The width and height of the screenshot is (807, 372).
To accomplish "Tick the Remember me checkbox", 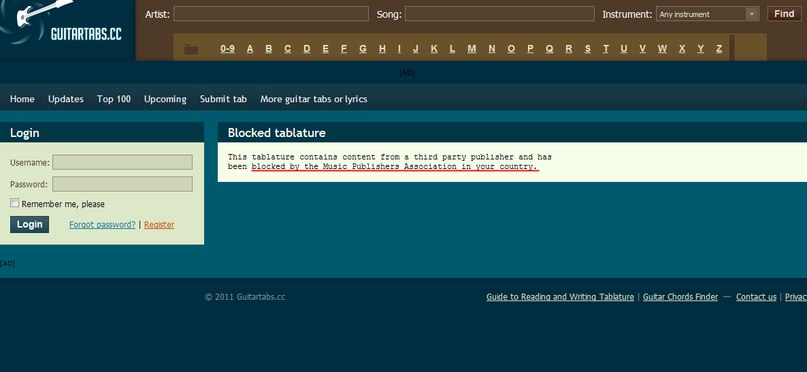I will pos(14,203).
